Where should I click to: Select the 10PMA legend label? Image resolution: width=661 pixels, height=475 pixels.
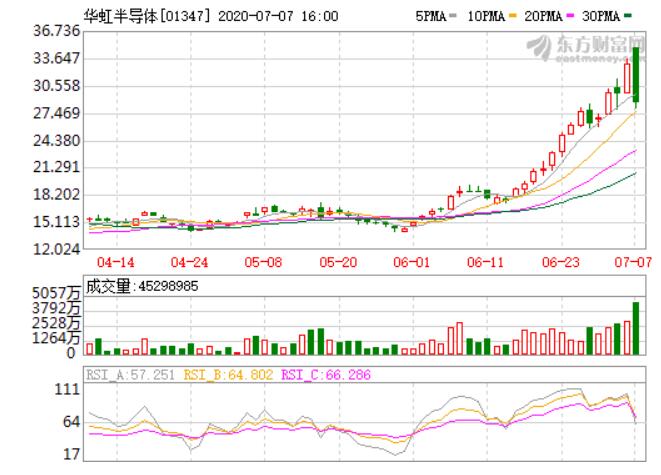tap(486, 16)
